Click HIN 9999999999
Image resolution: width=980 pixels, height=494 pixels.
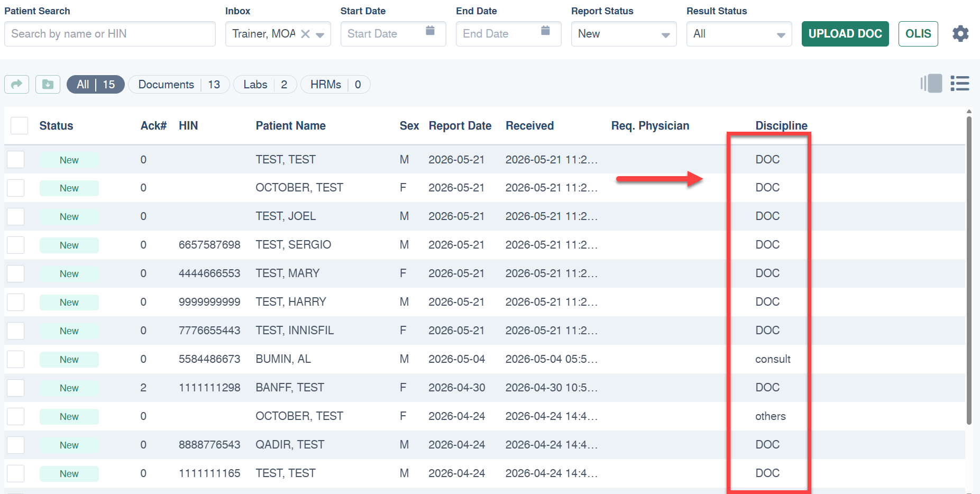[x=209, y=302]
